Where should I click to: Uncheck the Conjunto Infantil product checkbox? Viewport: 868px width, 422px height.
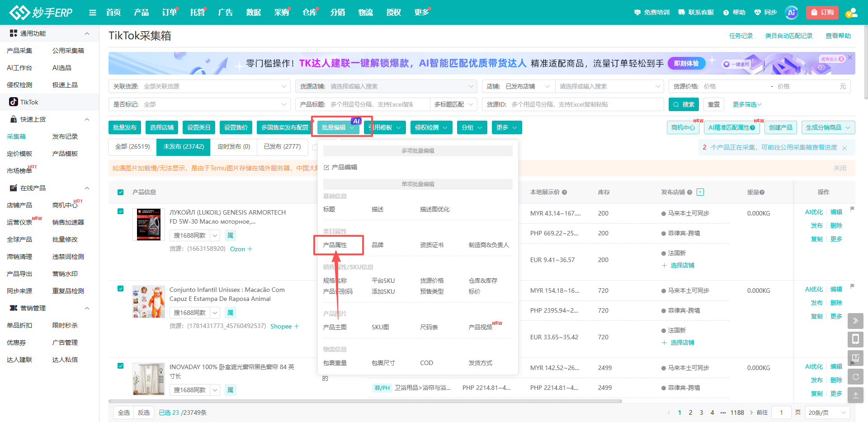point(121,288)
